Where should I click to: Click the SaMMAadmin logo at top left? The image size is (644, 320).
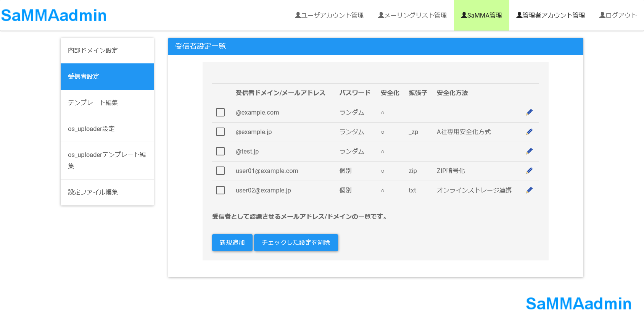point(54,15)
